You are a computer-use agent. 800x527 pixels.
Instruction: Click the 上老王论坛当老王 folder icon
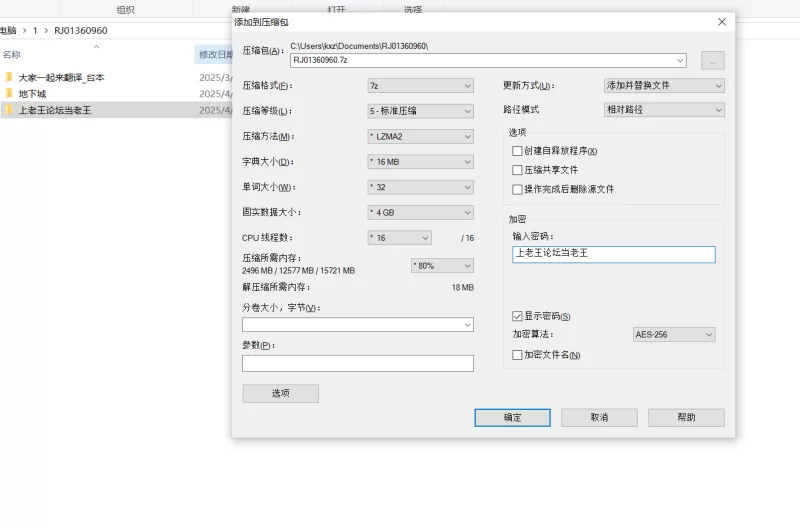coord(8,111)
